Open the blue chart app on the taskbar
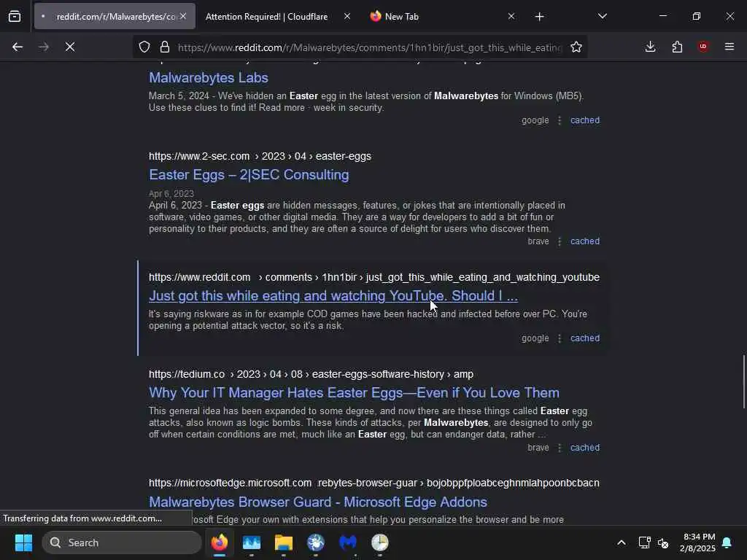The width and height of the screenshot is (747, 560). click(252, 542)
